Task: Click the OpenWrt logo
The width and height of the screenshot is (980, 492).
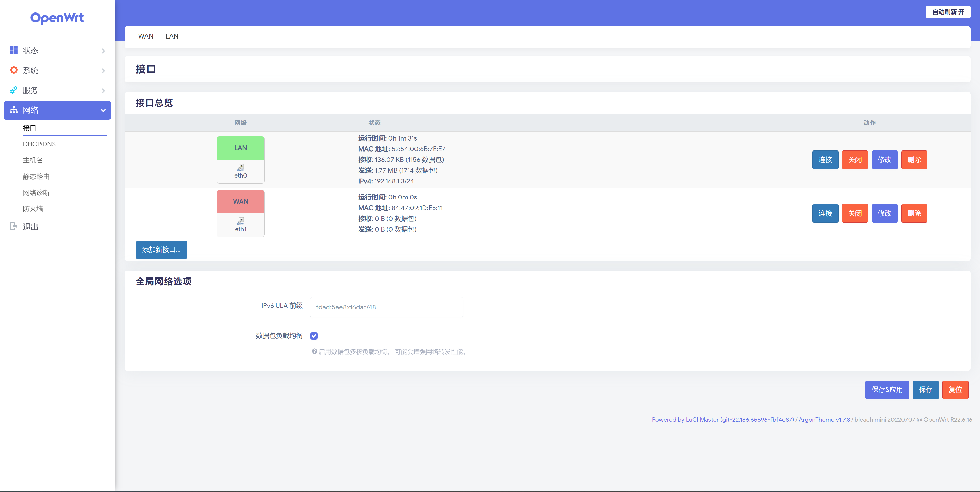Action: click(57, 18)
